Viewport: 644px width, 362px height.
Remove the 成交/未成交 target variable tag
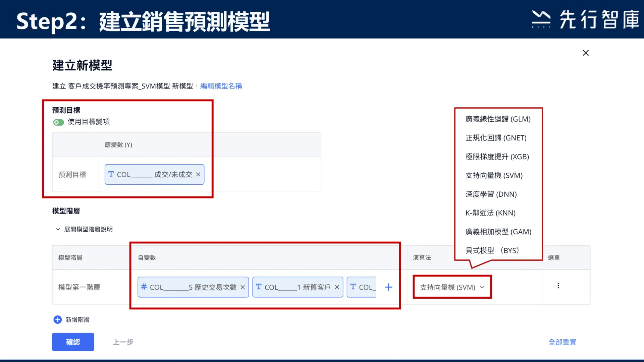tap(198, 175)
